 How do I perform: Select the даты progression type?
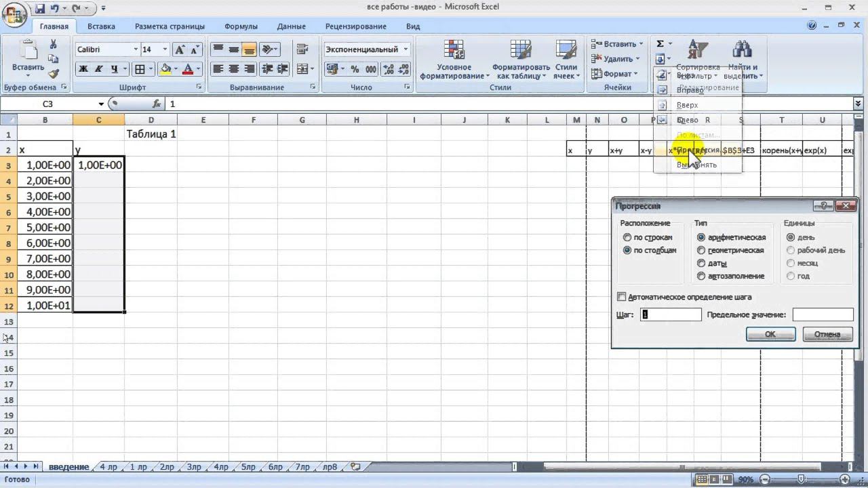click(701, 263)
